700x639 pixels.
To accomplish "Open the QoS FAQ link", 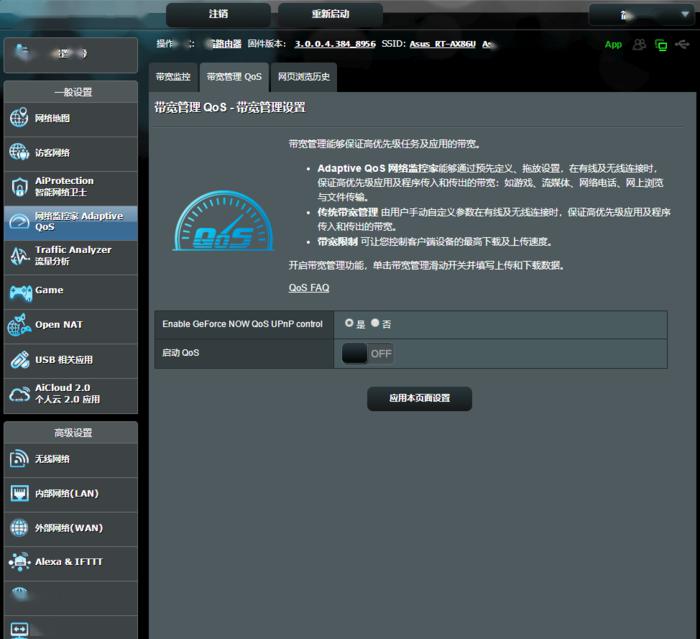I will click(309, 288).
